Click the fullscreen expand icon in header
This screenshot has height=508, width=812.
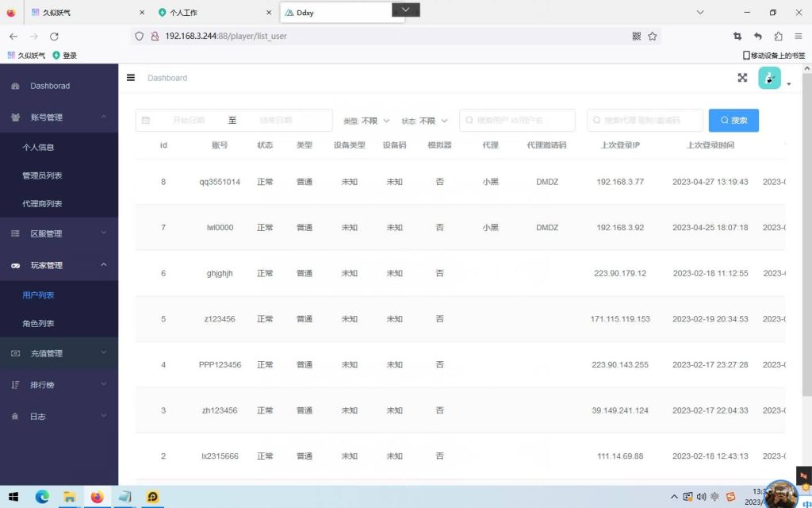click(x=742, y=77)
